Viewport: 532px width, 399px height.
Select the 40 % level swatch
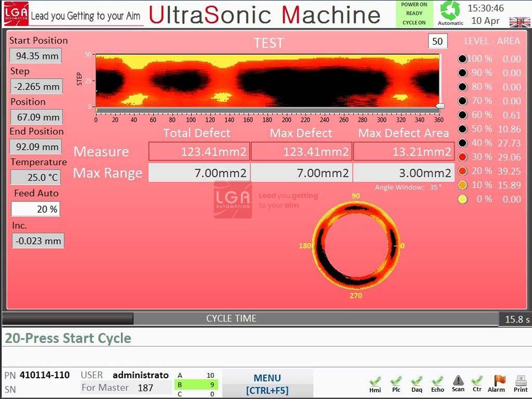click(462, 143)
